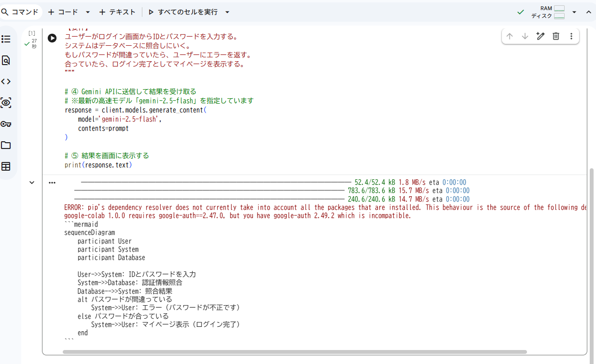Open the RAM and ディスク resource indicator
The width and height of the screenshot is (596, 364).
coord(548,12)
